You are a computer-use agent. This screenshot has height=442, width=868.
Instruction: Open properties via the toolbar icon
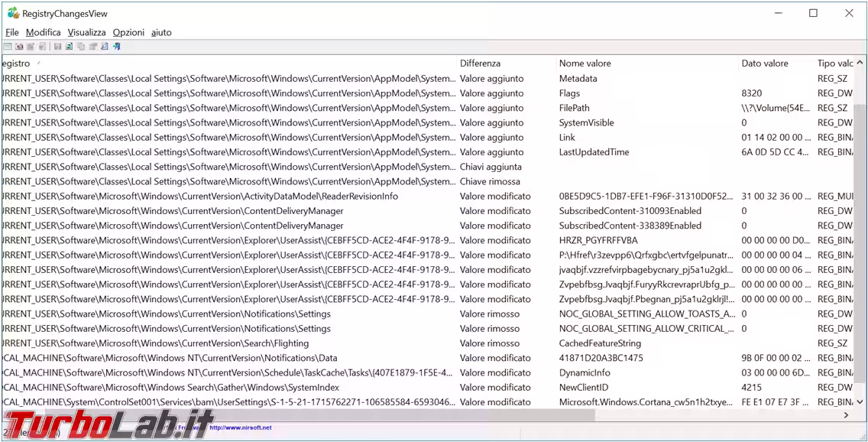[92, 47]
